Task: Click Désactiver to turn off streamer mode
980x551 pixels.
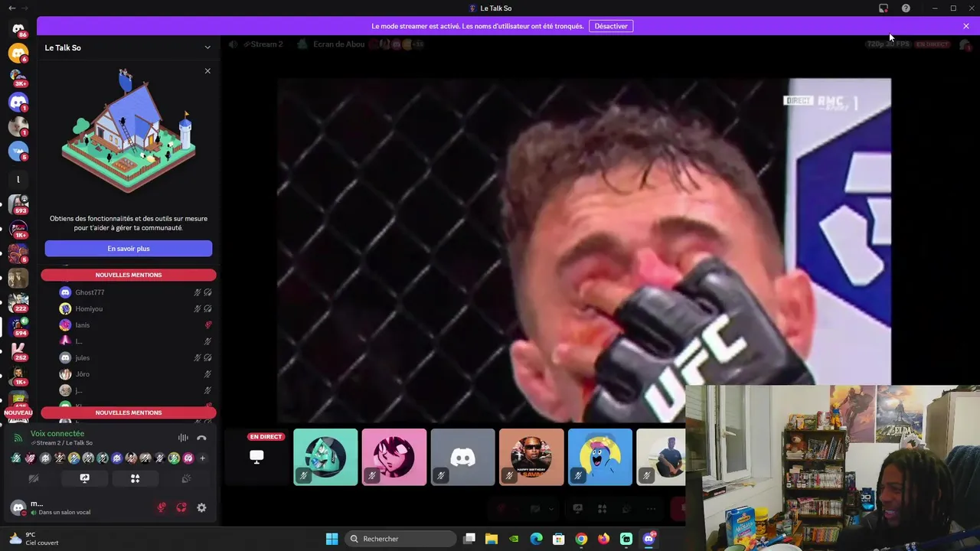Action: pos(611,26)
